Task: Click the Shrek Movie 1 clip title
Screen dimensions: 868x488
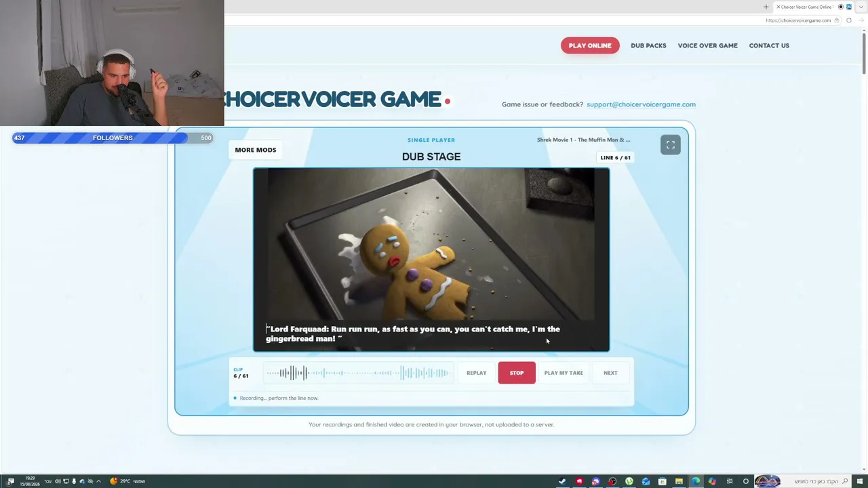Action: 583,140
